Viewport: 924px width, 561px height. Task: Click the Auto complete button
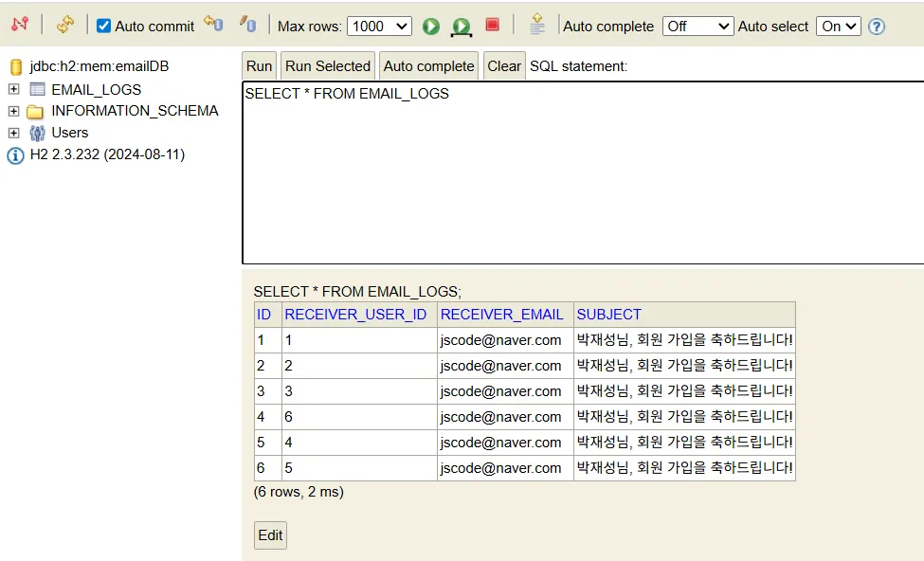[x=429, y=66]
